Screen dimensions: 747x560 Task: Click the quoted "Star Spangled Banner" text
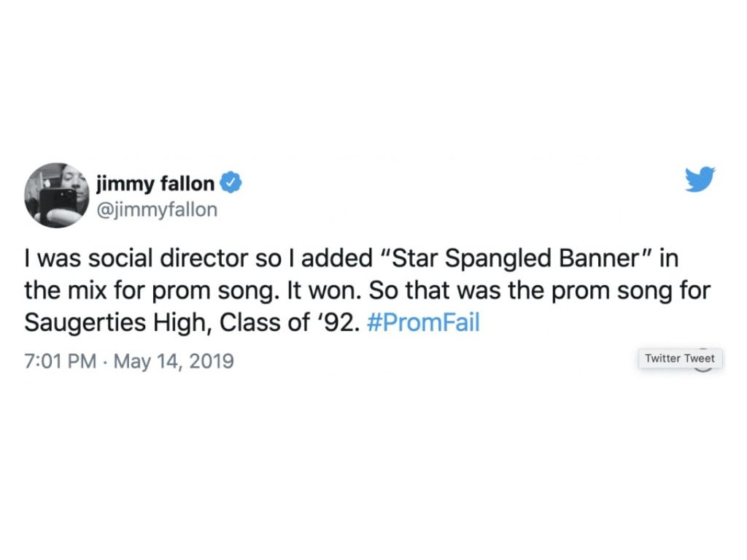516,259
